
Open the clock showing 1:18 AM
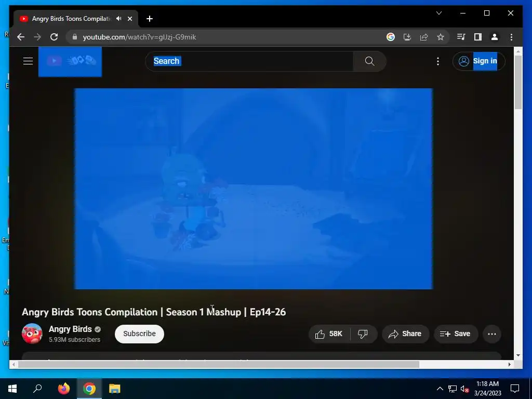click(x=487, y=389)
